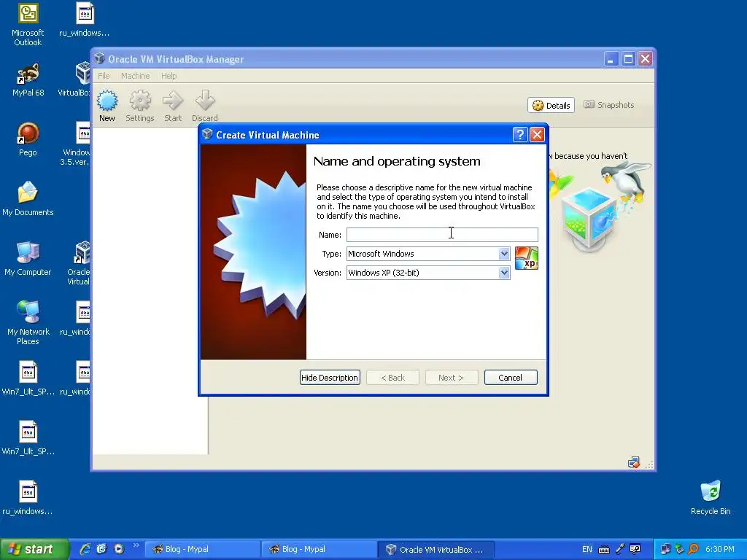Close the VirtualBox Manager window
Viewport: 747px width, 560px height.
646,59
